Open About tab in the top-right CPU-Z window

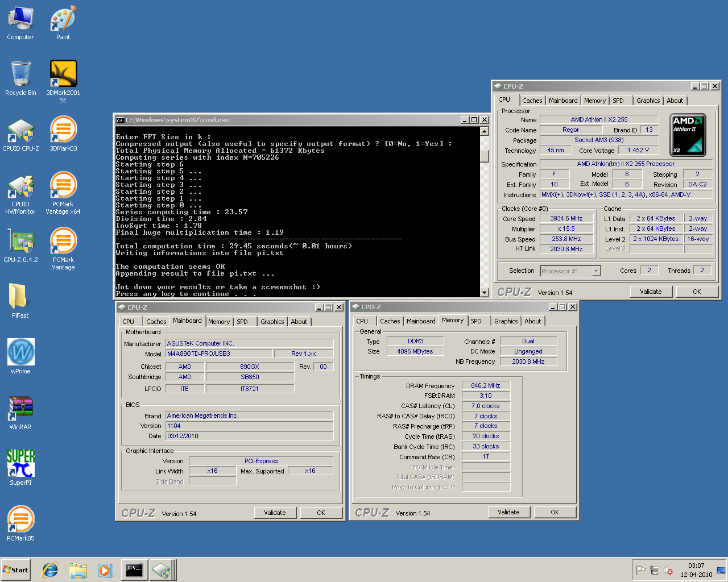[675, 101]
